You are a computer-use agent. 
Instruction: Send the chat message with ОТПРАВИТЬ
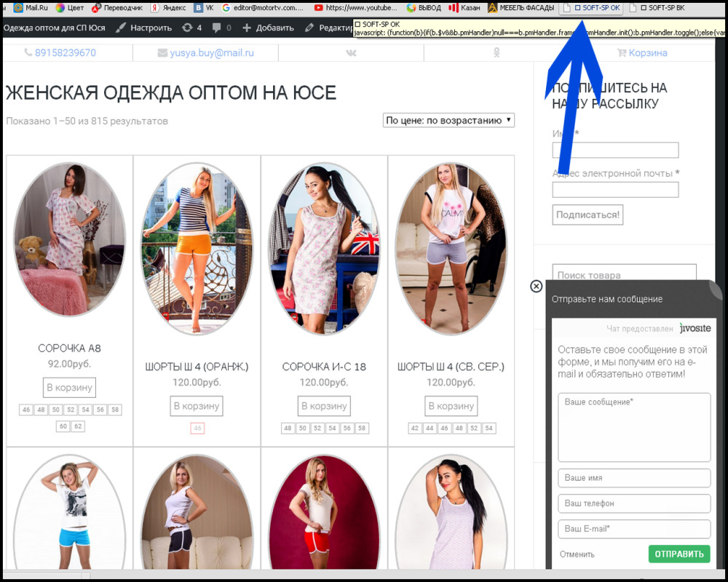[679, 554]
